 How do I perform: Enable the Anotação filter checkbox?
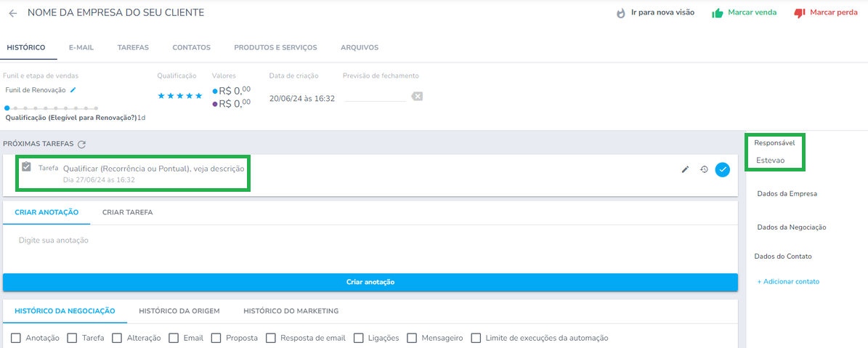pos(17,338)
